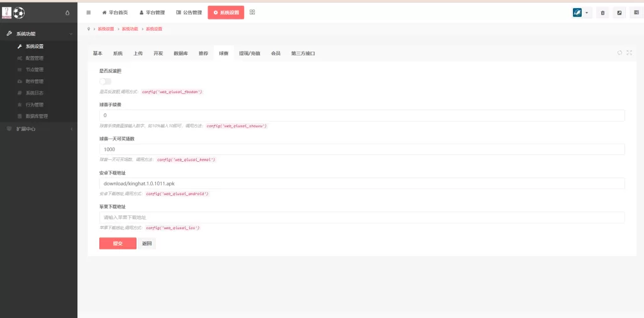644x318 pixels.
Task: Switch to the 第三方接口 tab
Action: tap(303, 54)
